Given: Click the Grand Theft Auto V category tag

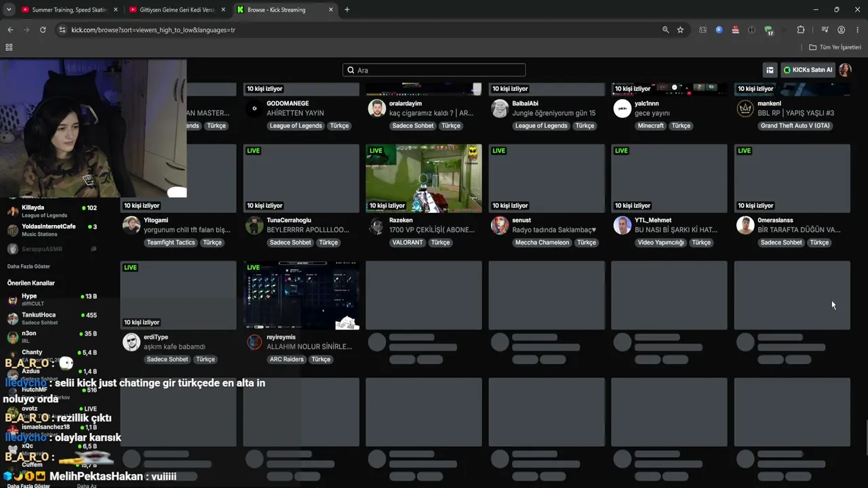Looking at the screenshot, I should [795, 126].
